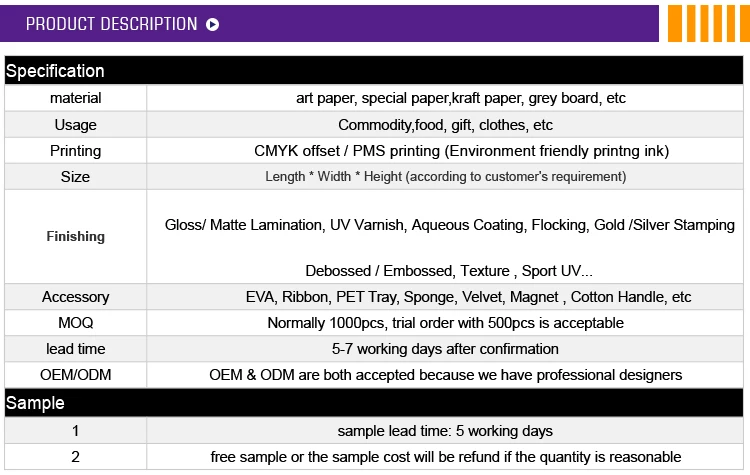The image size is (750, 475).
Task: Select the Usage row label
Action: point(75,125)
